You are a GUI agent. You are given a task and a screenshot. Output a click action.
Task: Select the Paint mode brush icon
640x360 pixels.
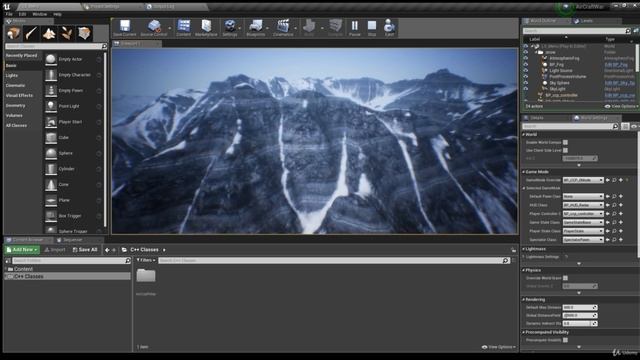pos(31,33)
